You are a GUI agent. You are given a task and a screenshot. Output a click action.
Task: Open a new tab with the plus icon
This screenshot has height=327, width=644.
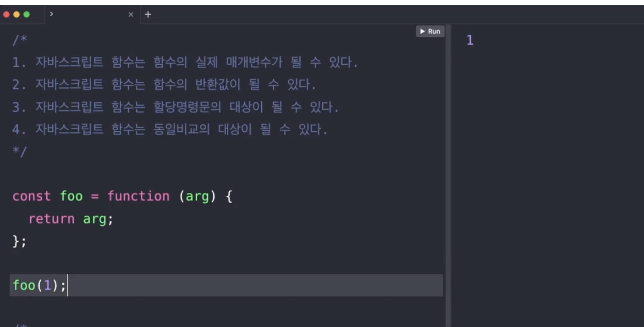point(148,14)
